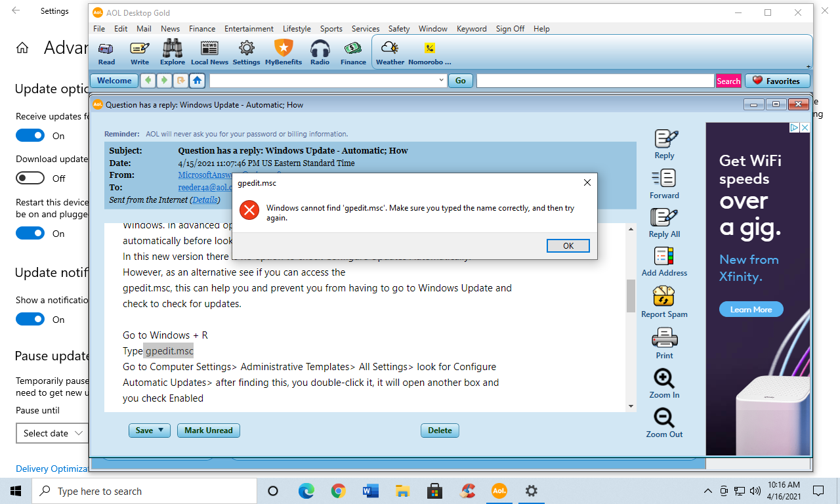Open Microsoft Word from the taskbar
The image size is (840, 504).
coord(371,491)
